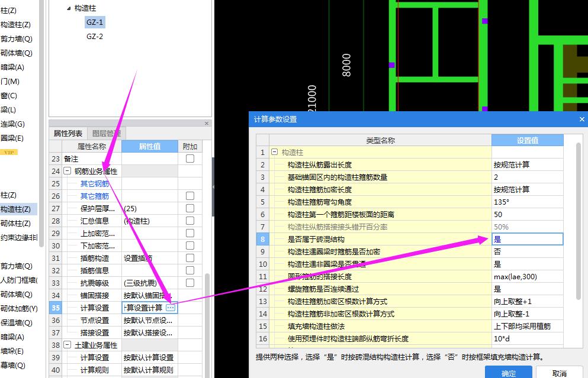Click value 上下部均采用植筋 for 填充墙构造柱做法
The width and height of the screenshot is (588, 378).
522,326
